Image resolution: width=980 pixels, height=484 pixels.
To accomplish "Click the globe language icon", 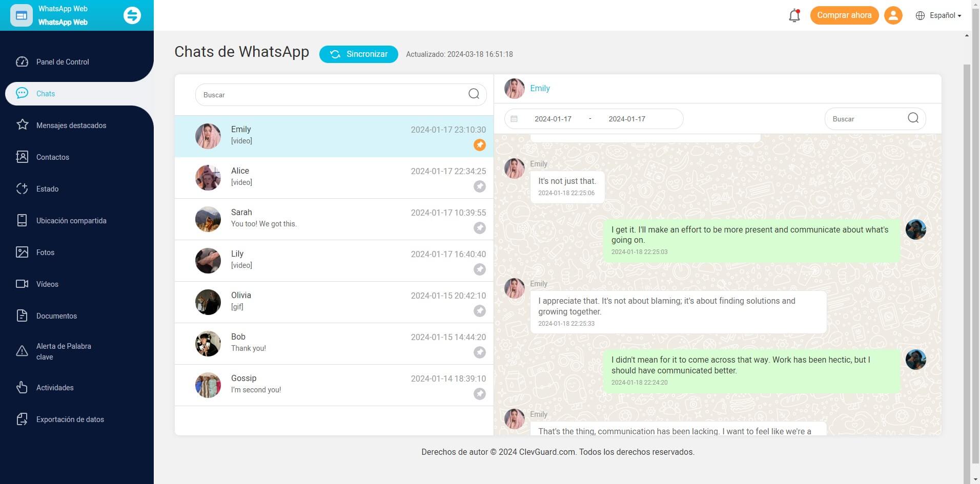I will pyautogui.click(x=920, y=15).
